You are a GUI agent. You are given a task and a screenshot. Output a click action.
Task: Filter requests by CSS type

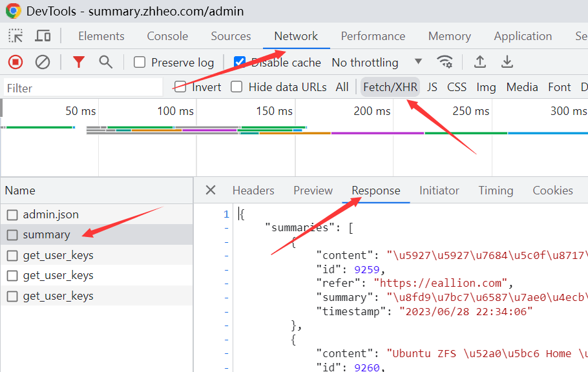pos(457,87)
